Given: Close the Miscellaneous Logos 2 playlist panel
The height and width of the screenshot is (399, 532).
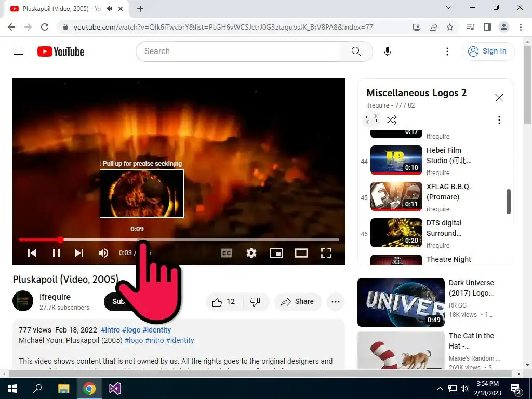Looking at the screenshot, I should 499,98.
